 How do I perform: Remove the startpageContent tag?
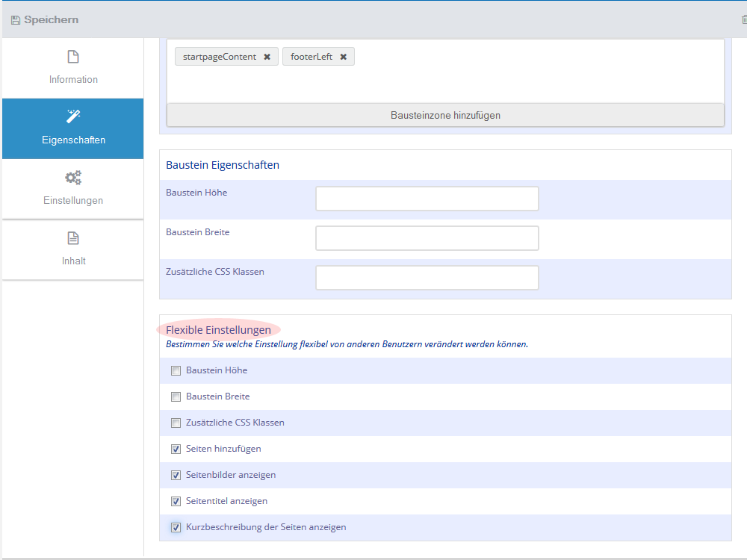point(267,57)
